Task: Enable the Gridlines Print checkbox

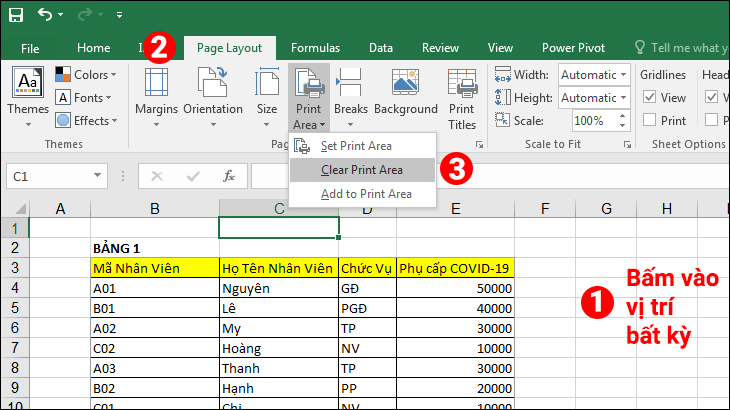Action: pyautogui.click(x=649, y=120)
